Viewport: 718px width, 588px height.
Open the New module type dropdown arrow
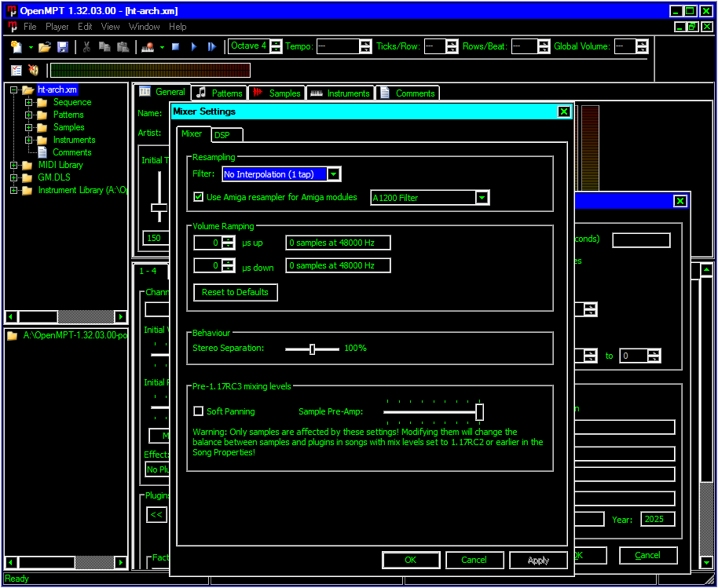[31, 46]
